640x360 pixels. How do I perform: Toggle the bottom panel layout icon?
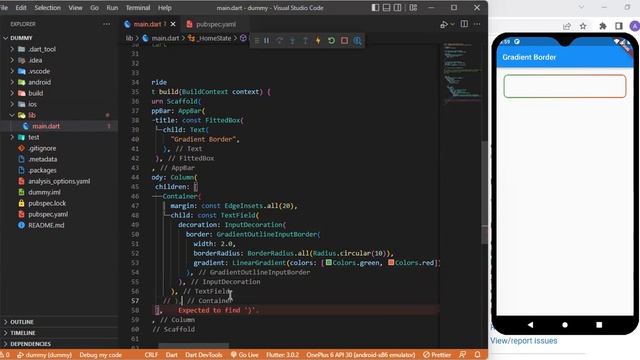point(386,8)
